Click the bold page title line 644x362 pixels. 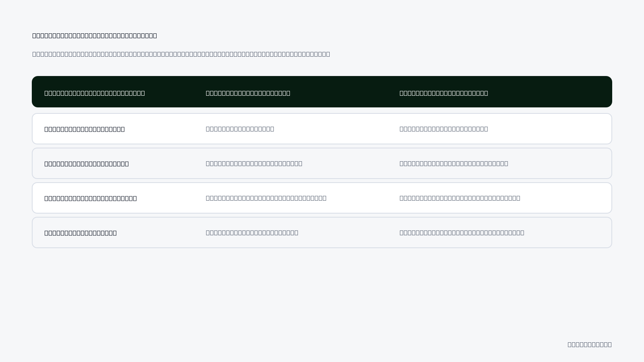click(95, 35)
